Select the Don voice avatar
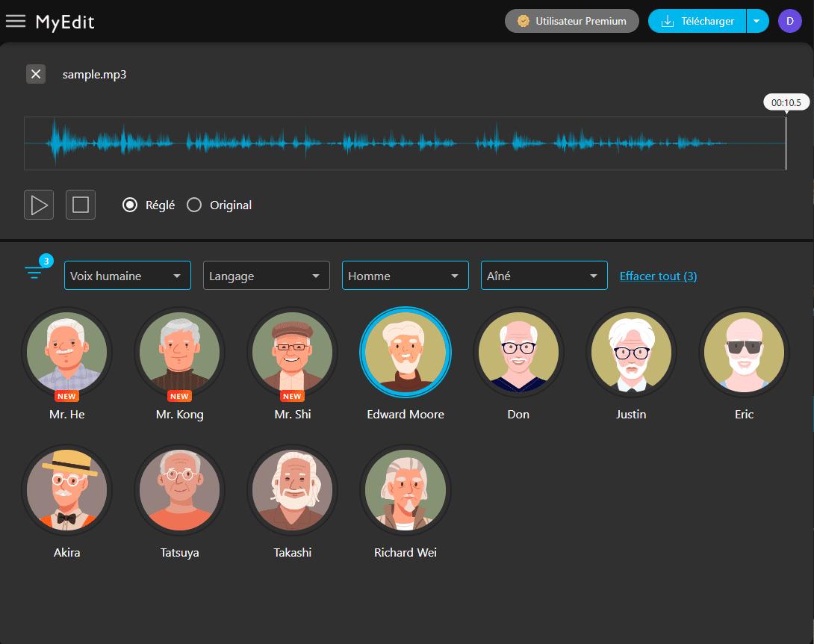The width and height of the screenshot is (814, 644). point(518,353)
